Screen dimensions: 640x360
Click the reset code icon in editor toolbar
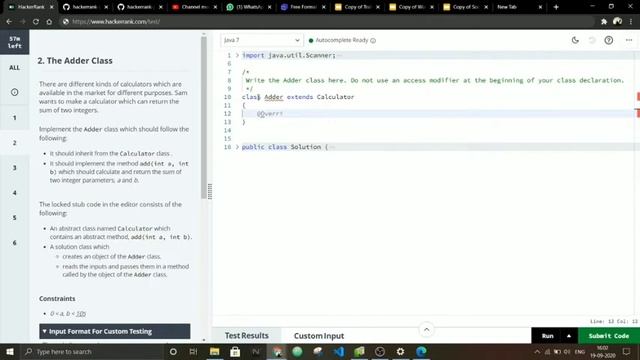[x=592, y=40]
